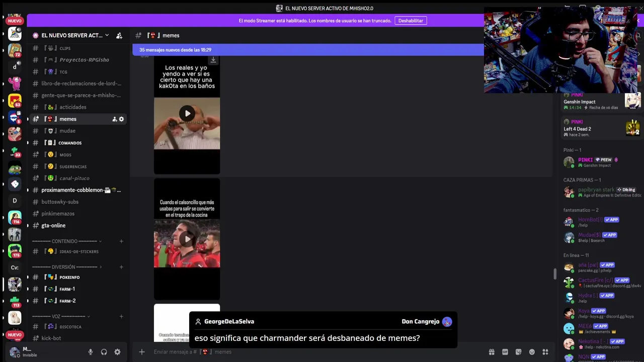
Task: Expand the DIVERSIÓN category
Action: coord(66,267)
